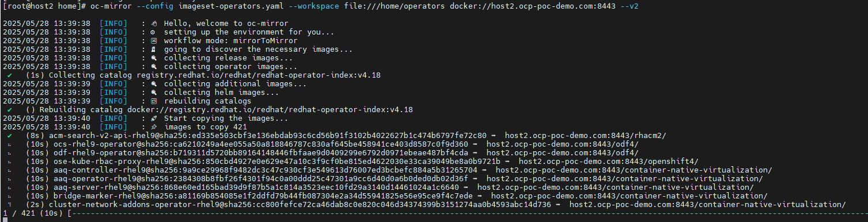
Task: Click the spinner beside cluster-network-addons-operator-rhel9 line
Action: point(10,204)
